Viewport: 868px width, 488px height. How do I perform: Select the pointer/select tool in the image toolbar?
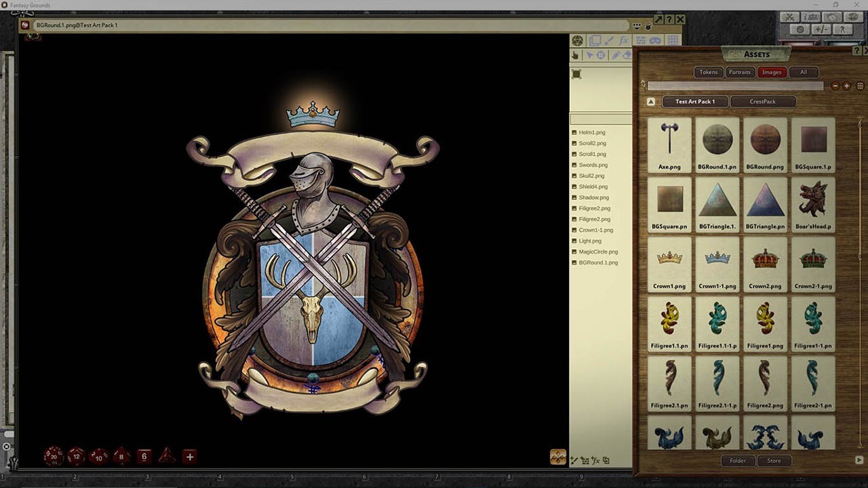[x=591, y=55]
